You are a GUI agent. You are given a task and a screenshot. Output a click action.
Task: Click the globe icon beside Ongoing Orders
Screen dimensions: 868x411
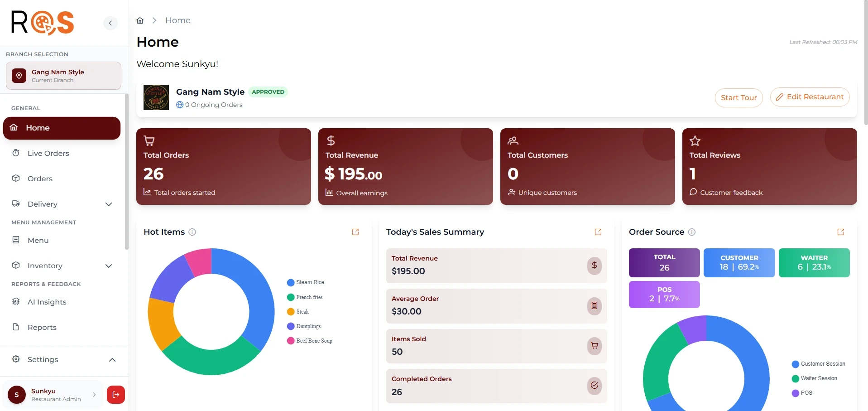(x=180, y=105)
